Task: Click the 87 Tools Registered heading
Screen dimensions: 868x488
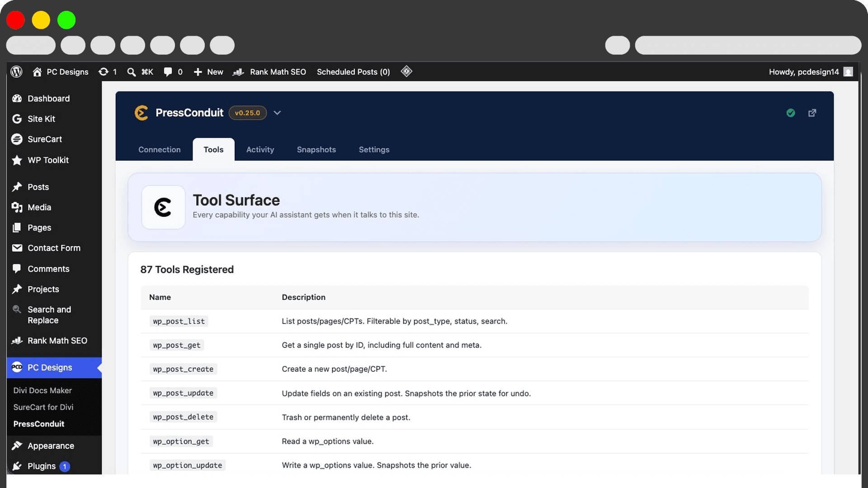Action: pyautogui.click(x=187, y=270)
